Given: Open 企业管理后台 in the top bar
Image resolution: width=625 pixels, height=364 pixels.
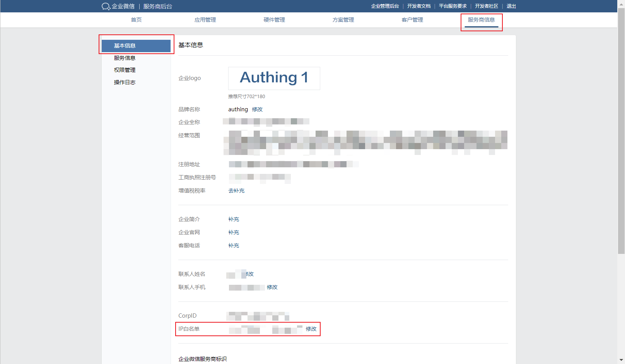Looking at the screenshot, I should (x=385, y=6).
